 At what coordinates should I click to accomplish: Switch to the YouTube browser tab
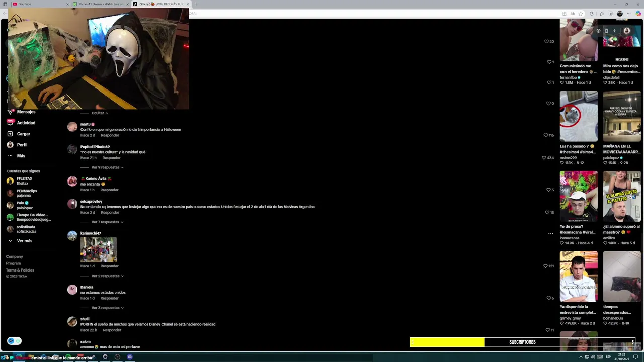tap(40, 4)
